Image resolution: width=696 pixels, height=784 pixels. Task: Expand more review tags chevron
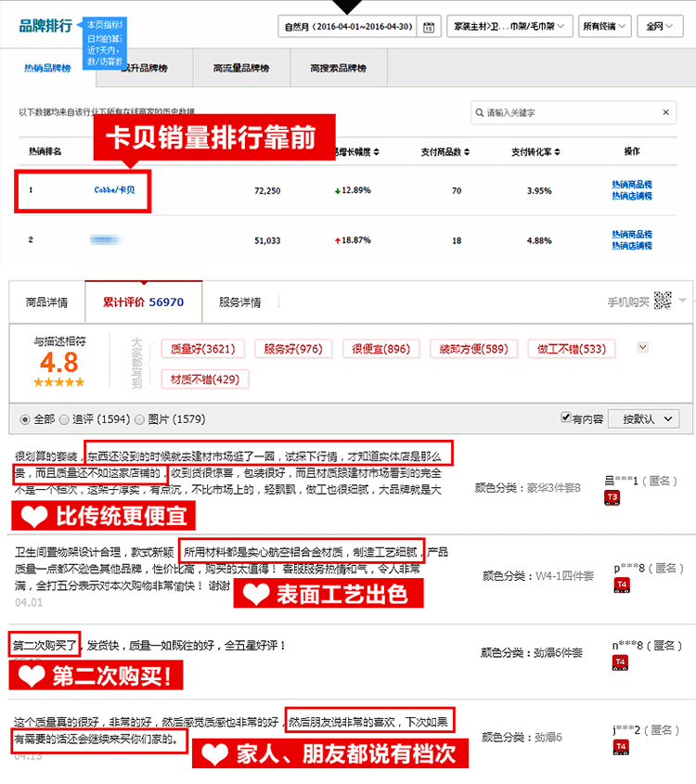click(642, 347)
